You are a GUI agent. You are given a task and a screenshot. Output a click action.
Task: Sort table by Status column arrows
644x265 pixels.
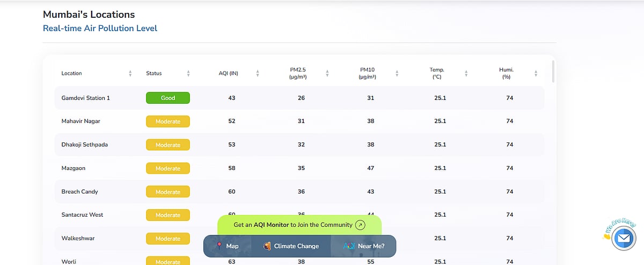[188, 73]
